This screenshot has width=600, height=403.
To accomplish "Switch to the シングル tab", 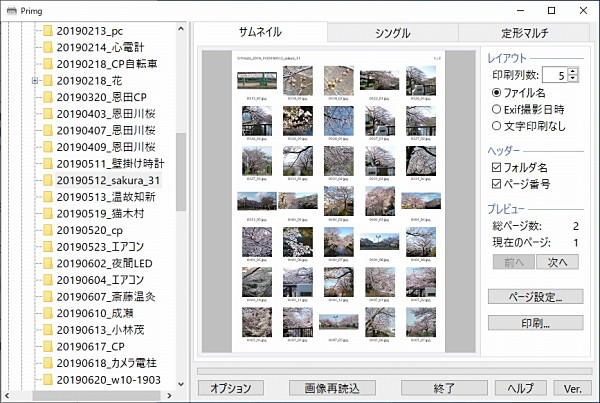I will click(393, 33).
